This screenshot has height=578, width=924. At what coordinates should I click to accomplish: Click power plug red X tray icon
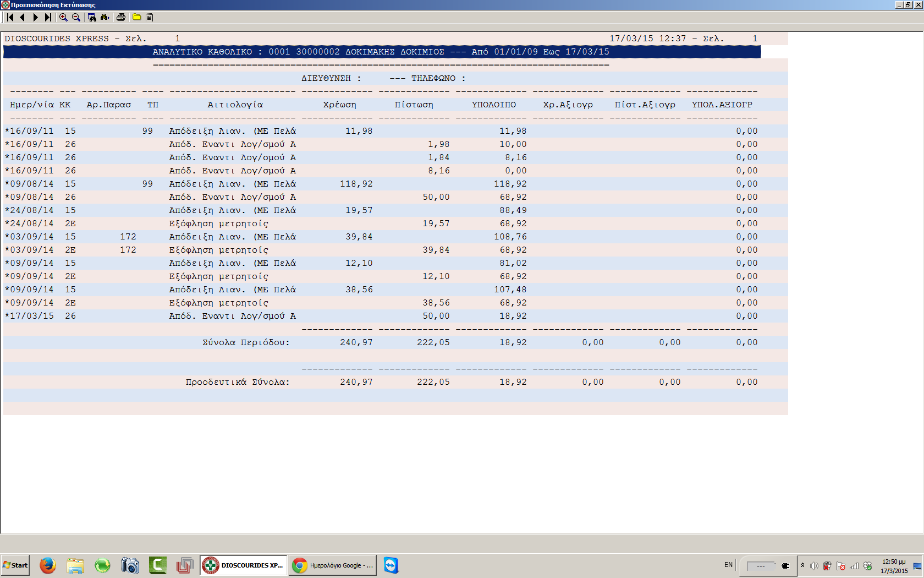[x=827, y=566]
